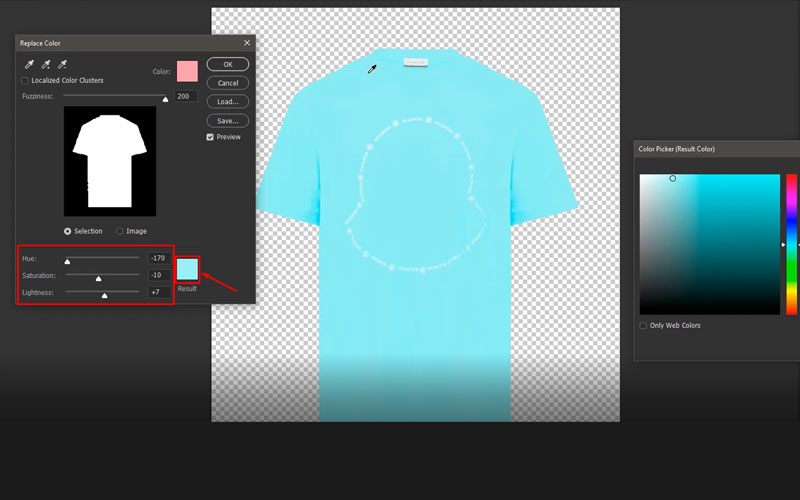This screenshot has width=800, height=500.
Task: Edit the Saturation value field -10
Action: coord(159,275)
